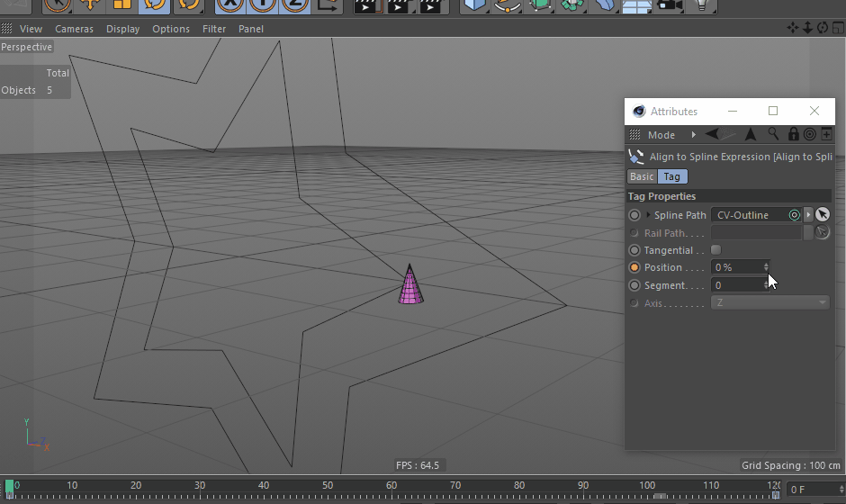
Task: Click the CV-Outline Spline Path field
Action: [x=756, y=215]
